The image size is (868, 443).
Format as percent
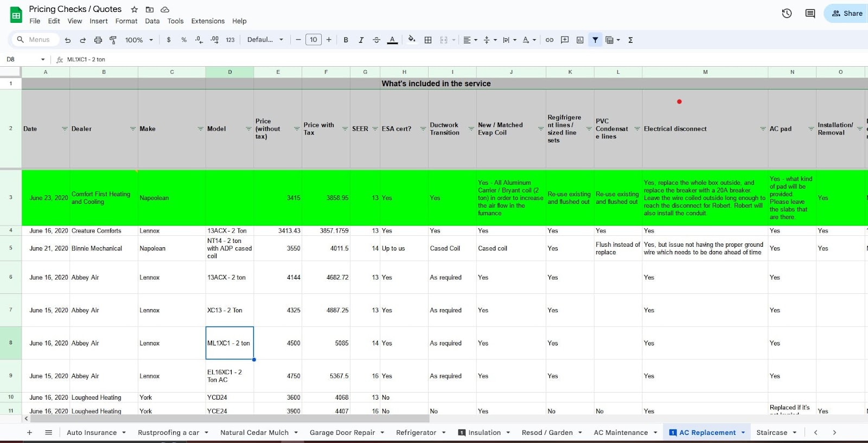184,40
